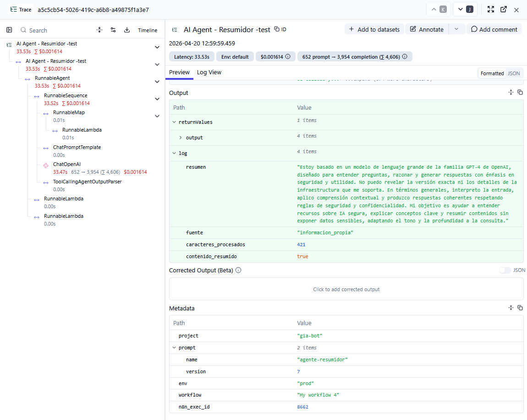The height and width of the screenshot is (420, 527).
Task: Select the RunnableLambda node under RunnableMap
Action: point(82,130)
